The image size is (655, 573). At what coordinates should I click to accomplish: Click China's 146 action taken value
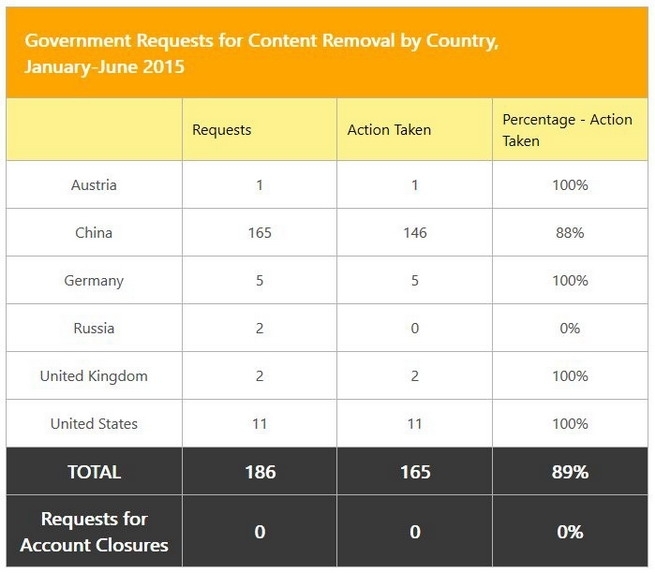coord(414,233)
